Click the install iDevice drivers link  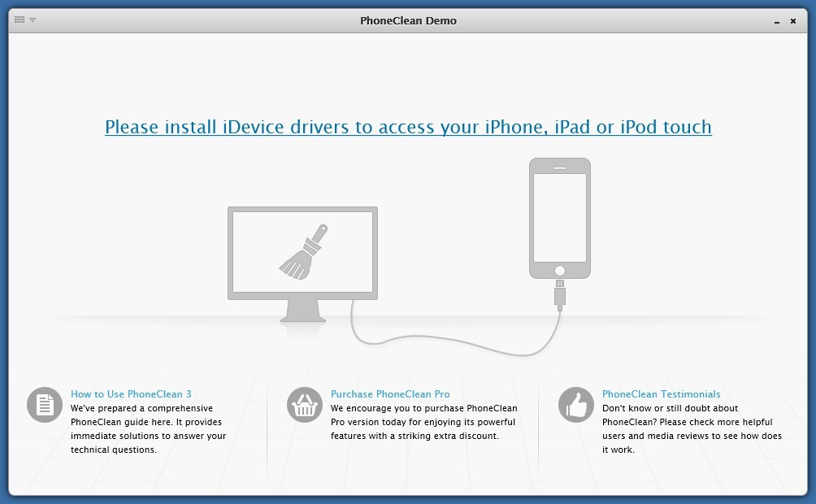coord(408,127)
